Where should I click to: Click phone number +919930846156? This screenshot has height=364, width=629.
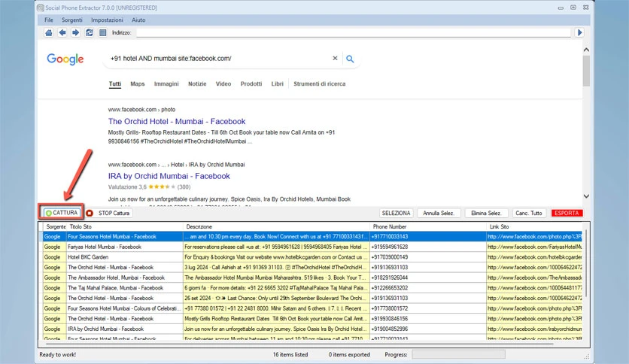[x=390, y=319]
